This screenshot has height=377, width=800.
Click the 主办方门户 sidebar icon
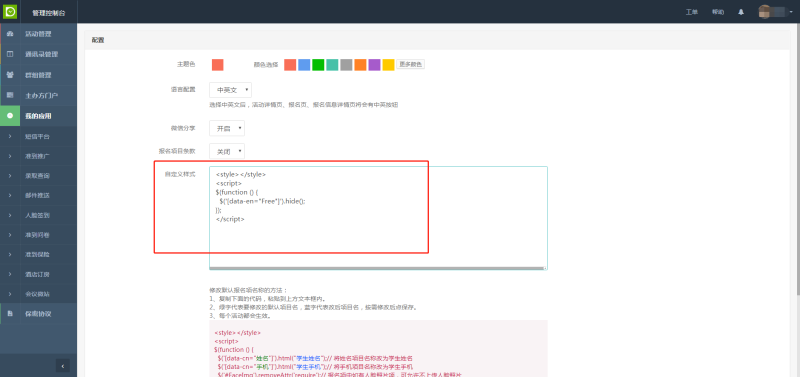[10, 95]
